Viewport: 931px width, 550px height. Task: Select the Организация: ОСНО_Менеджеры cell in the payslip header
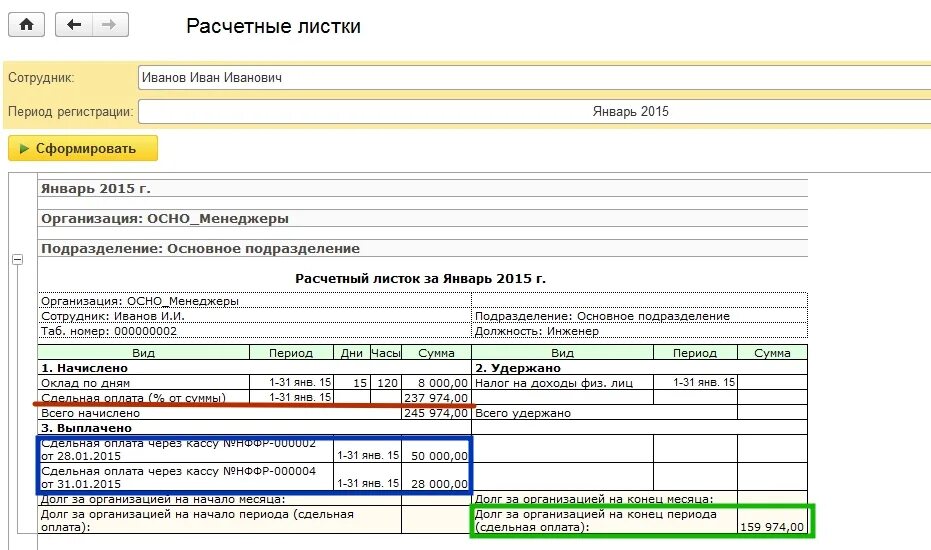point(255,301)
